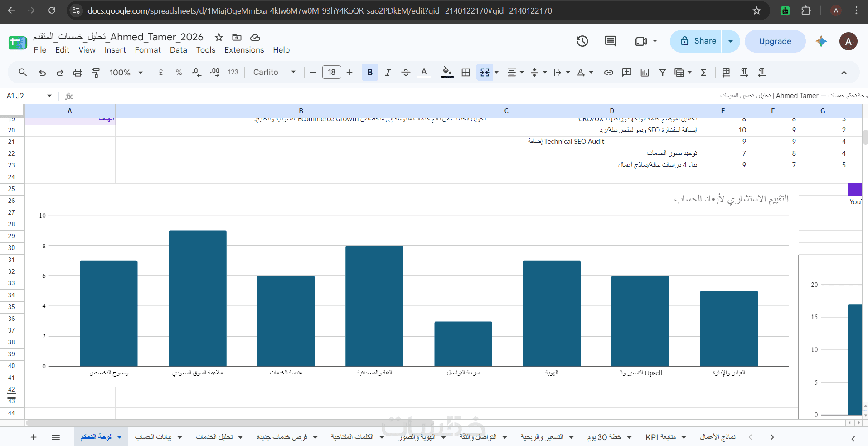Switch the sheet direction
The height and width of the screenshot is (446, 868).
point(726,73)
